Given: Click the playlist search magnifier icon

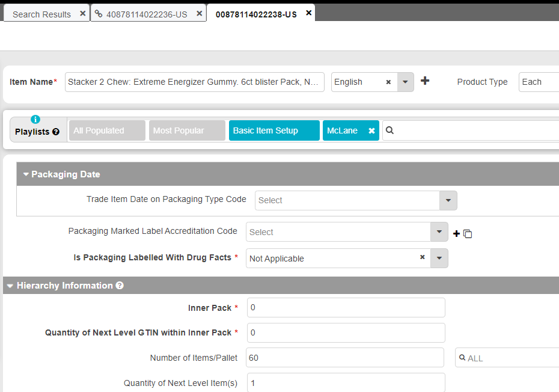Looking at the screenshot, I should (389, 130).
